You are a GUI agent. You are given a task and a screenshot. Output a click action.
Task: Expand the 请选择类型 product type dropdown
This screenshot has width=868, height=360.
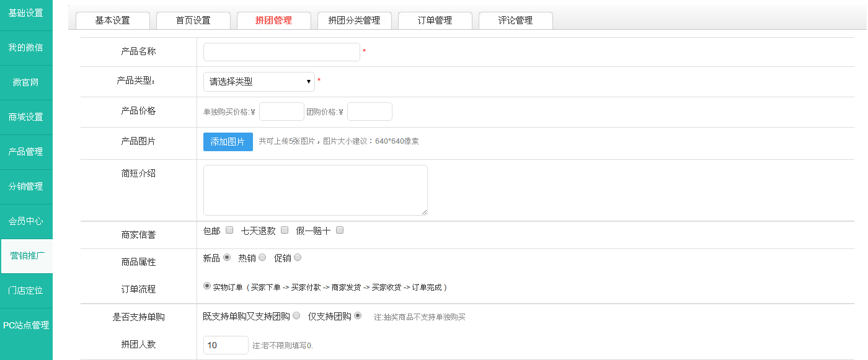pyautogui.click(x=259, y=82)
